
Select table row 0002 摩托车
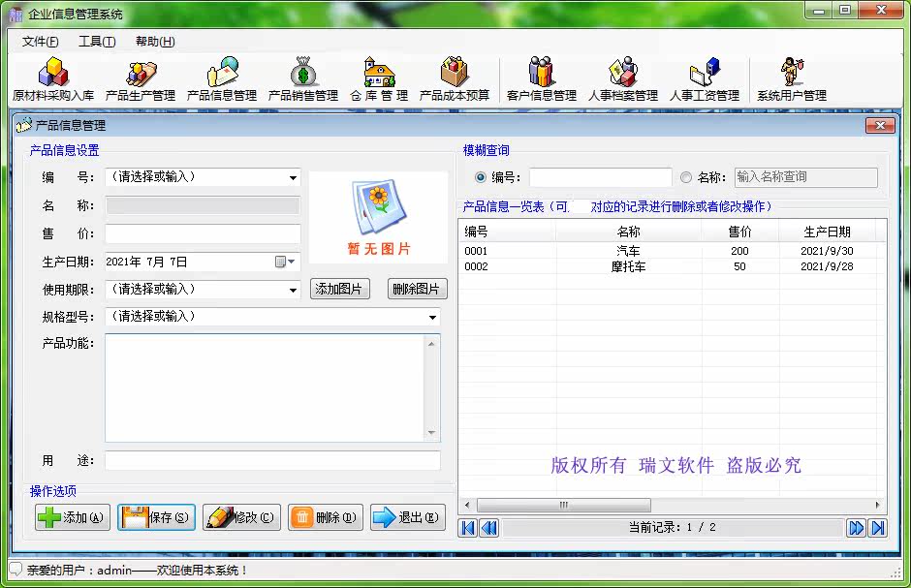point(673,266)
